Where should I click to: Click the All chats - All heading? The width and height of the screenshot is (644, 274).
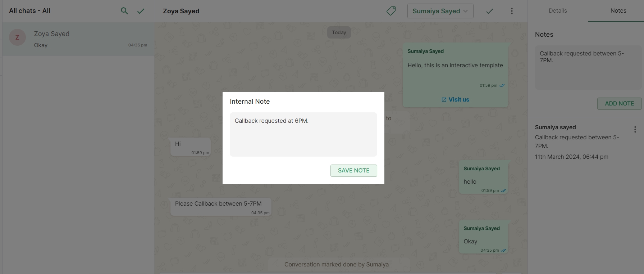coord(29,11)
